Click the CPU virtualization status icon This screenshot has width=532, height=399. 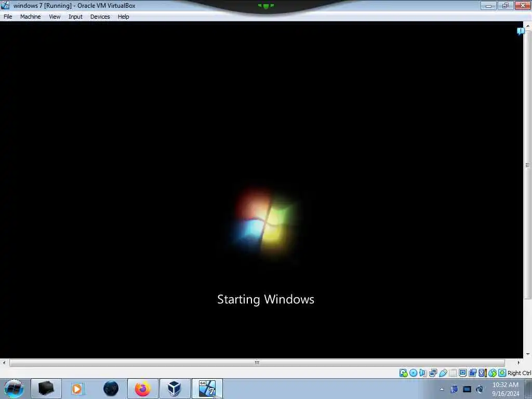point(483,373)
